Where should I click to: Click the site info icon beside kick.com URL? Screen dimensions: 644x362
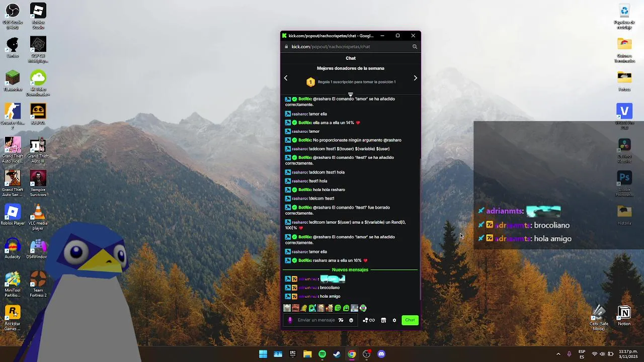tap(286, 47)
